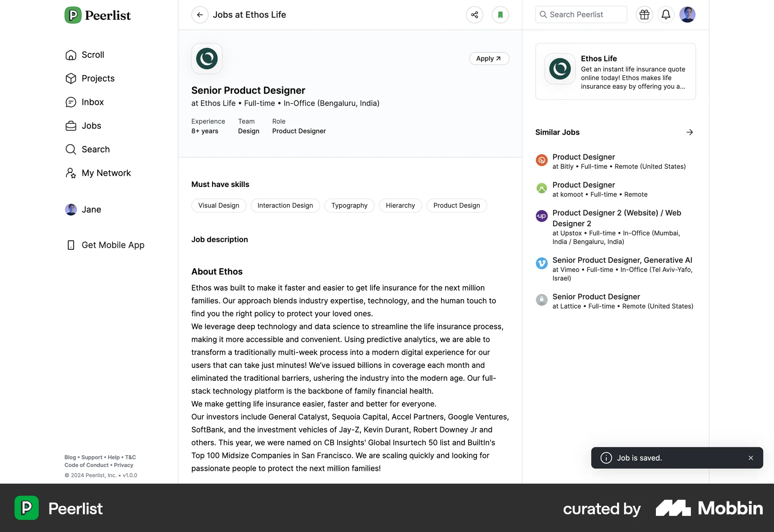
Task: Open the Projects section
Action: click(x=98, y=78)
